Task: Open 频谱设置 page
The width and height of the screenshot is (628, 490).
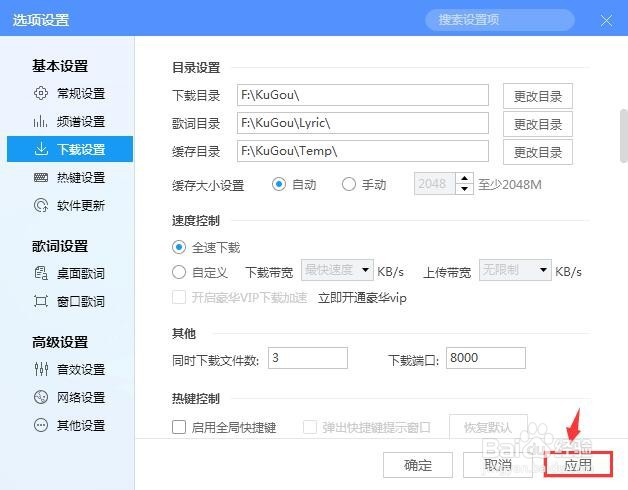Action: (70, 121)
